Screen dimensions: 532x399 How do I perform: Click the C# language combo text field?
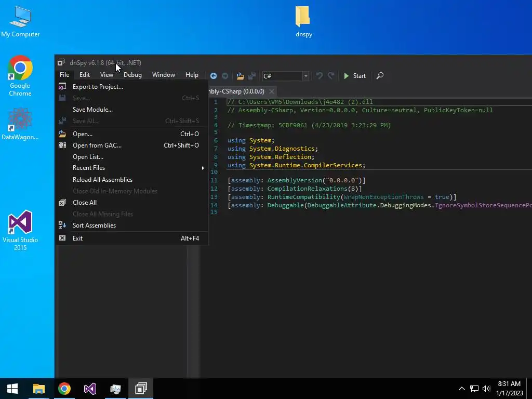pos(282,76)
